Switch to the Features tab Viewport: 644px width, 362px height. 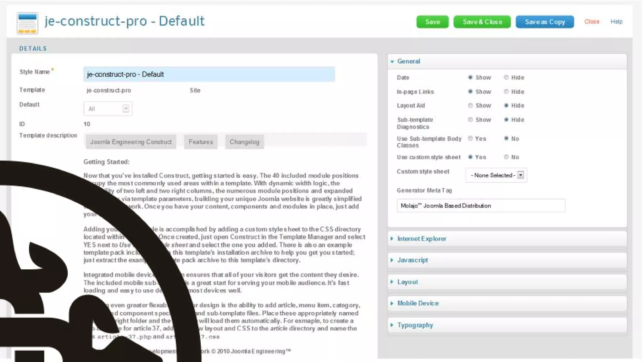click(201, 142)
